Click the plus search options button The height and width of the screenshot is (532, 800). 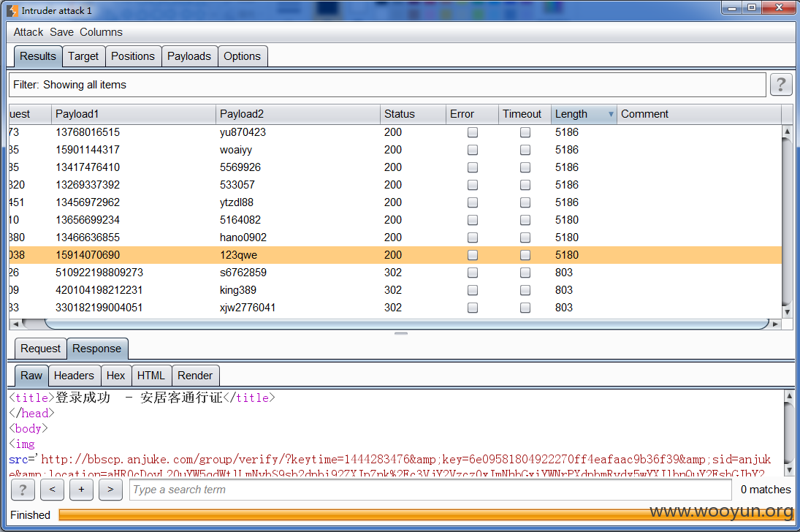pyautogui.click(x=81, y=490)
